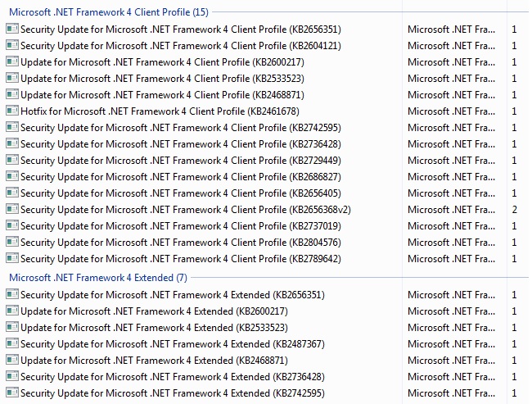Viewport: 532px width, 404px height.
Task: Click program cell 'Microsoft .NET Fra...' in KB2461678 row
Action: [x=451, y=111]
